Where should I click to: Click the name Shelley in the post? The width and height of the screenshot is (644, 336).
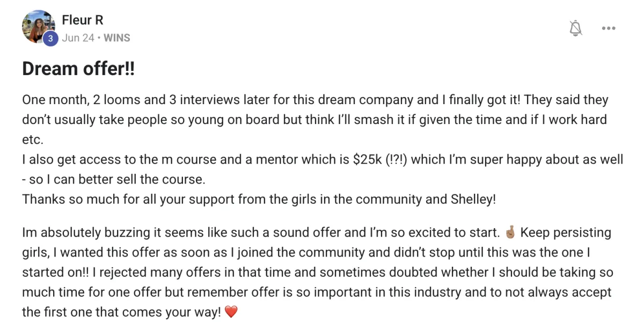[474, 199]
